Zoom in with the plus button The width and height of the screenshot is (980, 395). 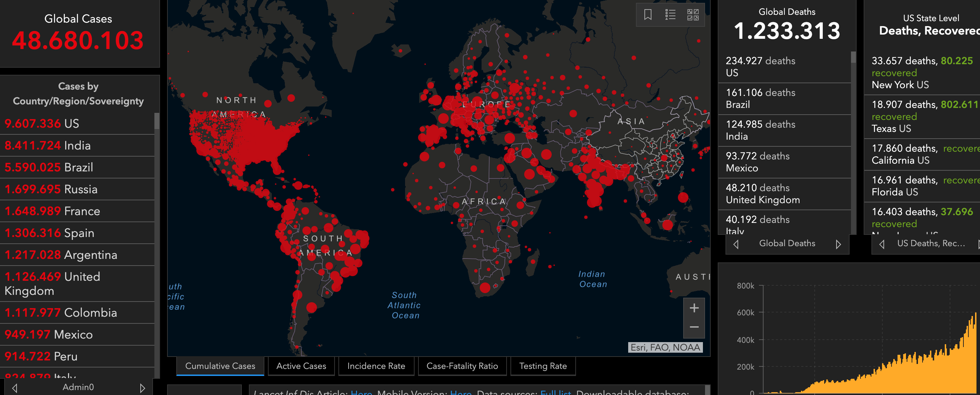[x=694, y=308]
